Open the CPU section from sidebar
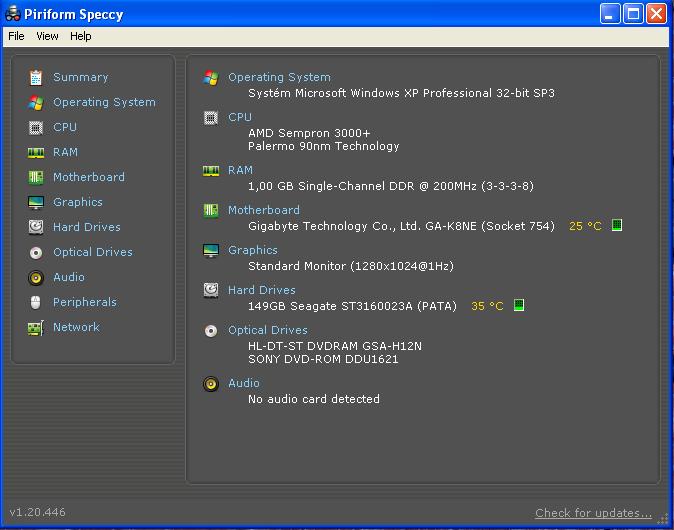The width and height of the screenshot is (674, 530). pyautogui.click(x=65, y=127)
